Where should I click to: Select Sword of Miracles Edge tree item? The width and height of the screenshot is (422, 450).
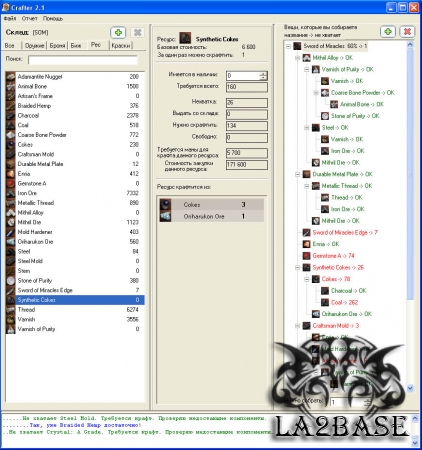pos(345,232)
